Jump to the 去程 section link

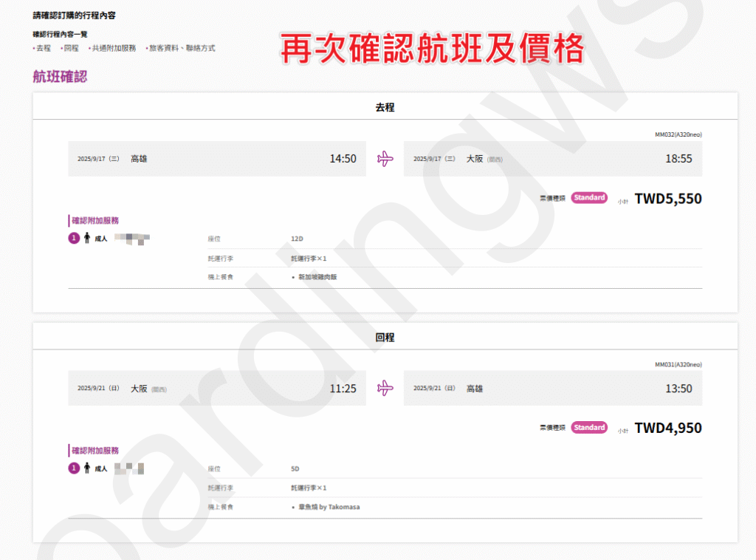[x=42, y=48]
